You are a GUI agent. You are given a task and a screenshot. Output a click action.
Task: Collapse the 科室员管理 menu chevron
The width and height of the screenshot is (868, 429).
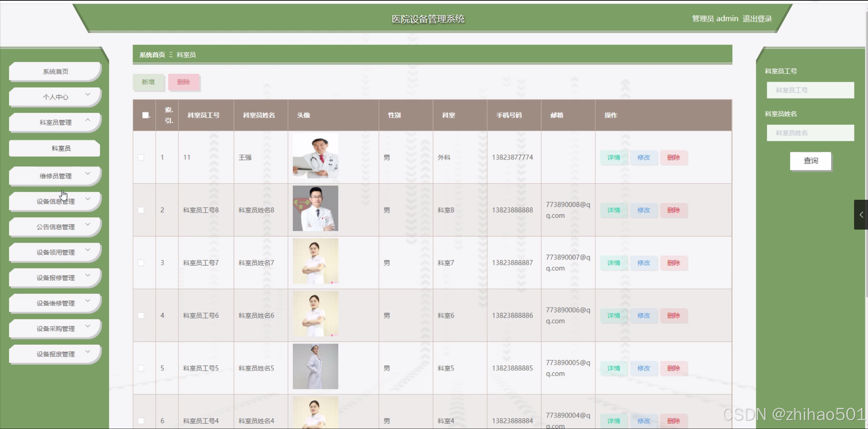coord(88,120)
